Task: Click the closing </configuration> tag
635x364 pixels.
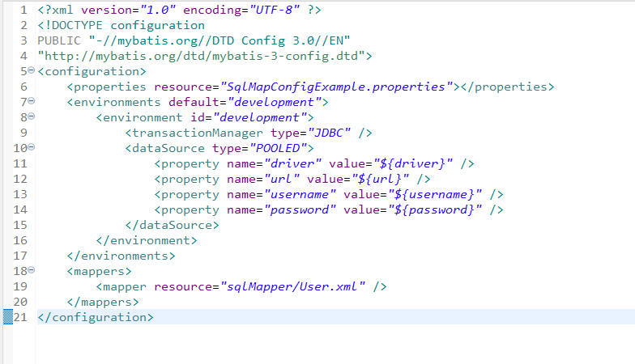Action: pyautogui.click(x=96, y=317)
